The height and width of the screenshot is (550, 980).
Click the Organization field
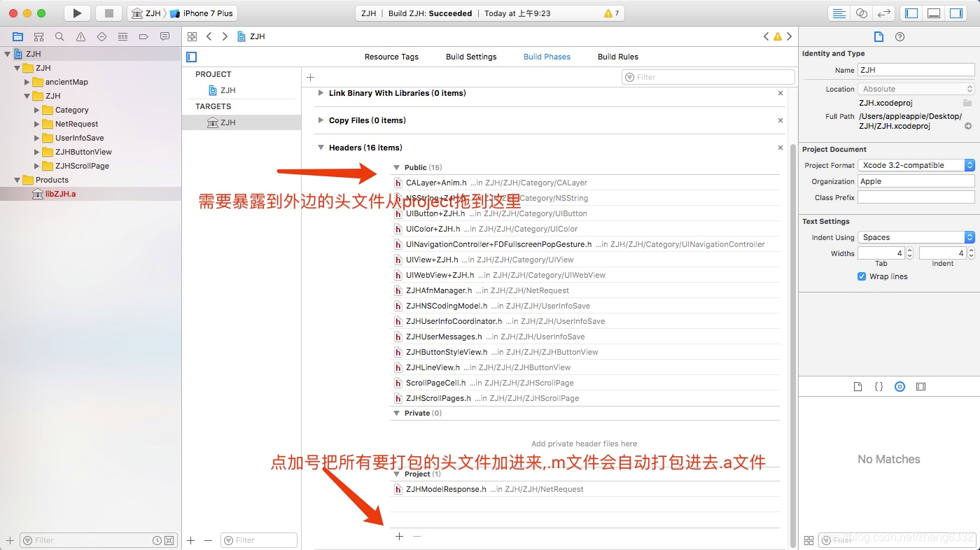tap(916, 181)
